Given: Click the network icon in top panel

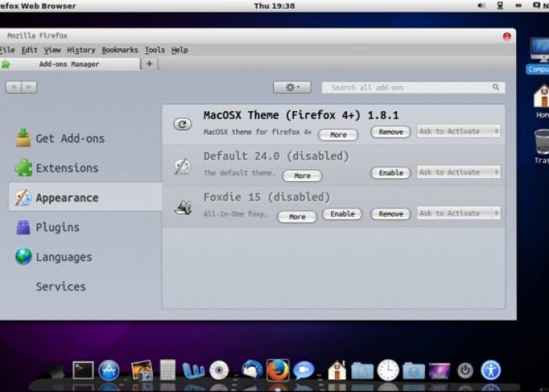Looking at the screenshot, I should (x=500, y=5).
